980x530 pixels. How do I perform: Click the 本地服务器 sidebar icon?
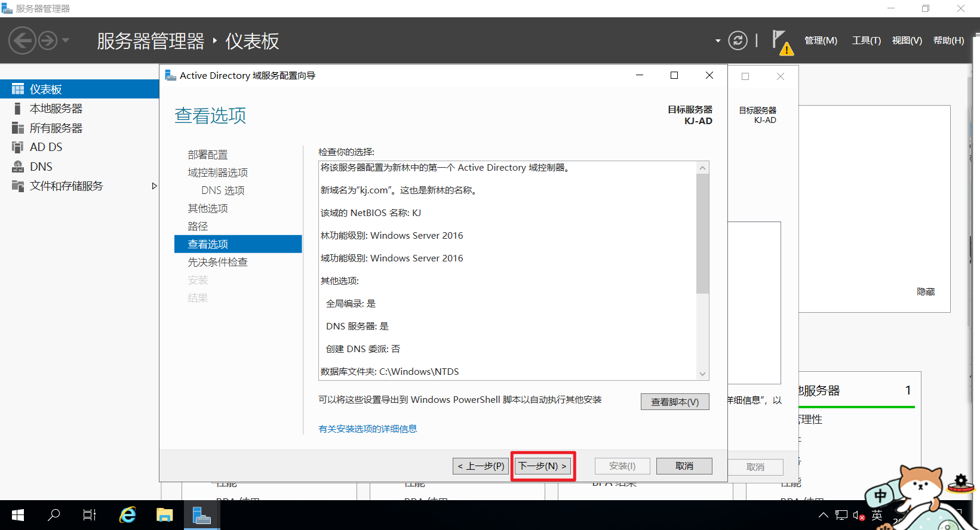pyautogui.click(x=18, y=109)
